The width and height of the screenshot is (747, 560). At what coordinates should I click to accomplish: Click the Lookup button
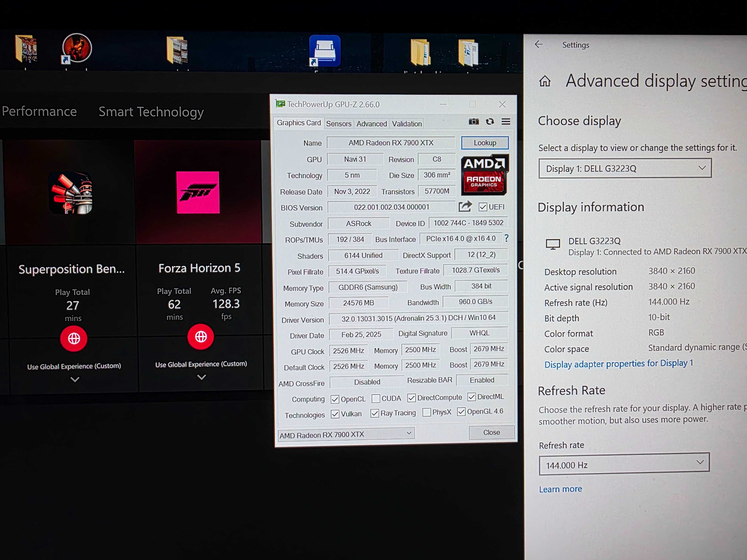(x=485, y=142)
